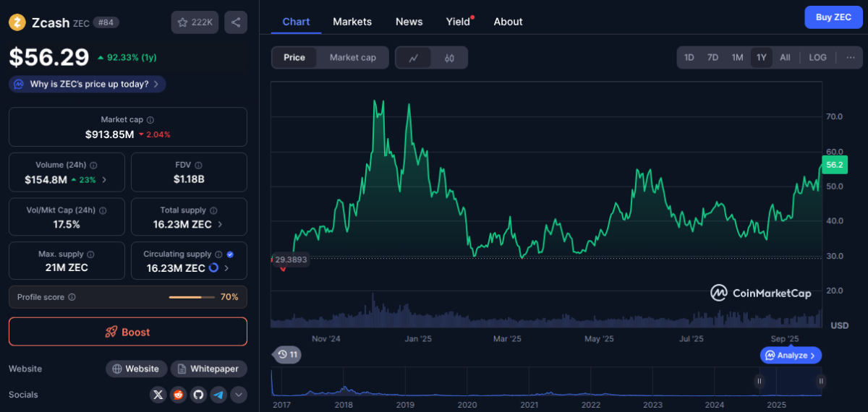The width and height of the screenshot is (868, 412).
Task: Click the Jan '25 axis label
Action: [x=417, y=338]
